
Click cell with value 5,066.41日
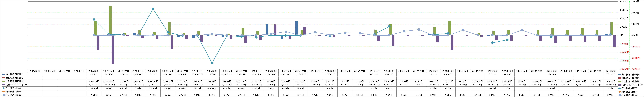pos(300,85)
